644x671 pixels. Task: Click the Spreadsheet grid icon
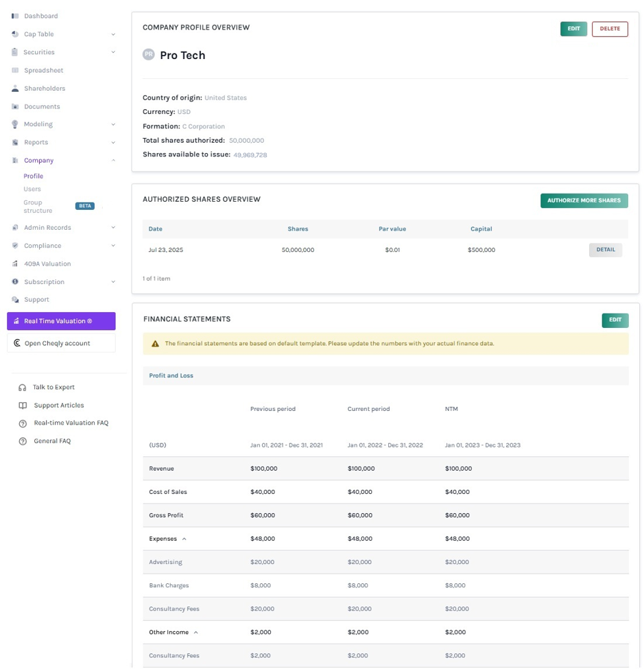coord(15,70)
